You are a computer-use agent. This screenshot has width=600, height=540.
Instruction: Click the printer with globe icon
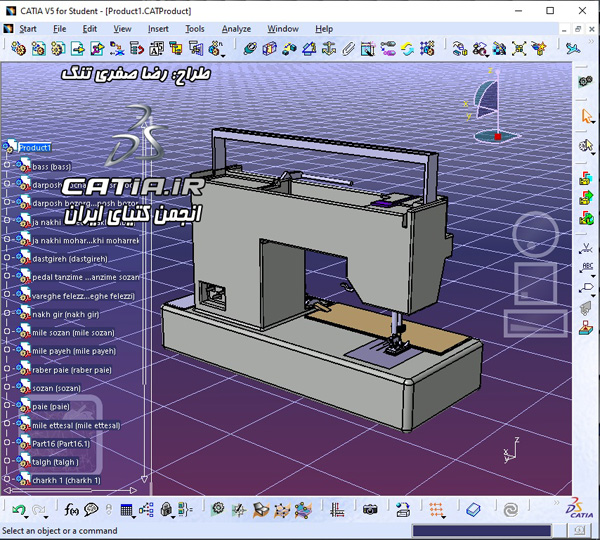(403, 509)
